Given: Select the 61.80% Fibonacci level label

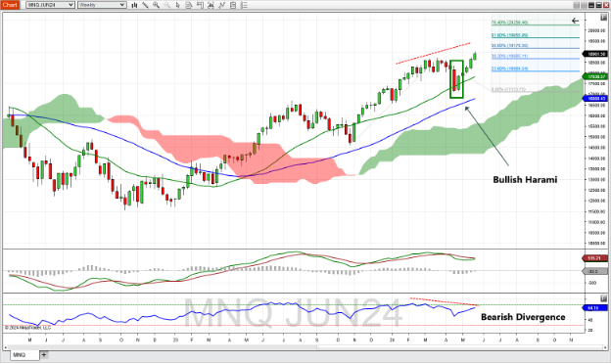Looking at the screenshot, I should pos(509,35).
